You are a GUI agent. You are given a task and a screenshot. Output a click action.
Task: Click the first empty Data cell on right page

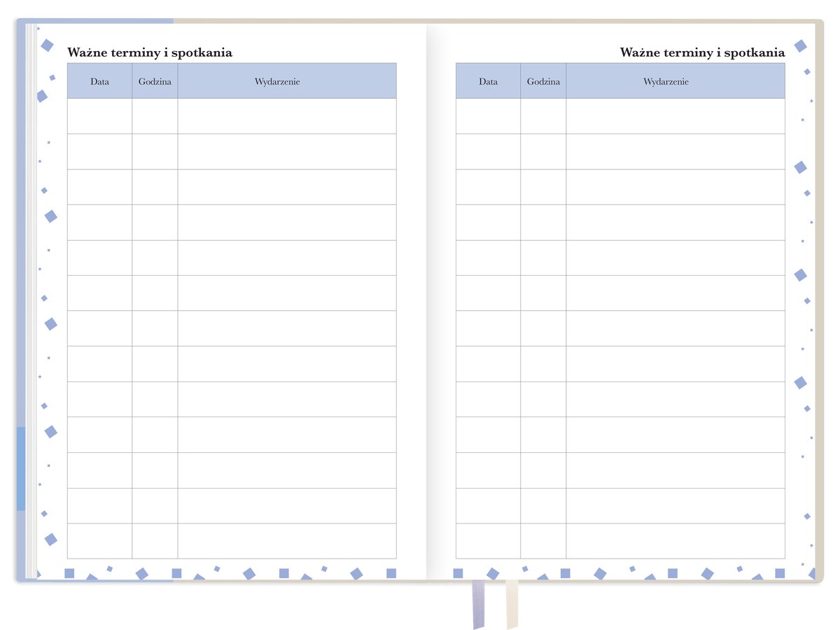coord(488,116)
